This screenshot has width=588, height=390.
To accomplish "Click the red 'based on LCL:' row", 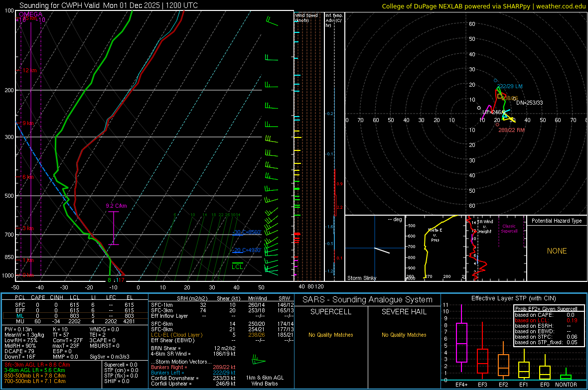I will click(x=546, y=320).
